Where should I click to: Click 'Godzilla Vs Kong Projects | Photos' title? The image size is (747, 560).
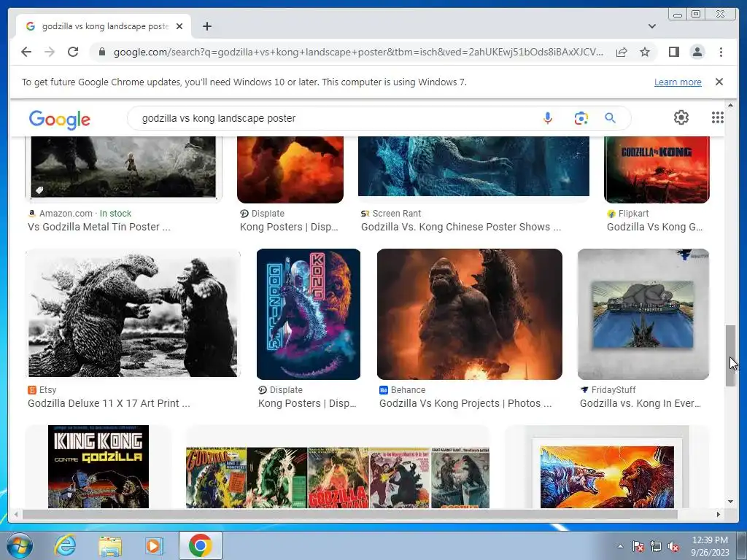coord(465,403)
